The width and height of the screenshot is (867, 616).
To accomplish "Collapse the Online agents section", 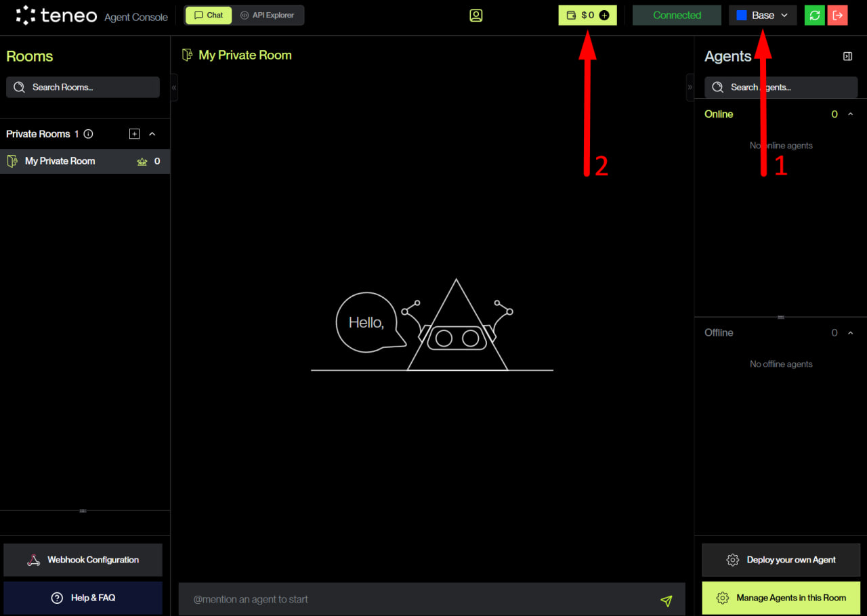I will click(x=851, y=114).
